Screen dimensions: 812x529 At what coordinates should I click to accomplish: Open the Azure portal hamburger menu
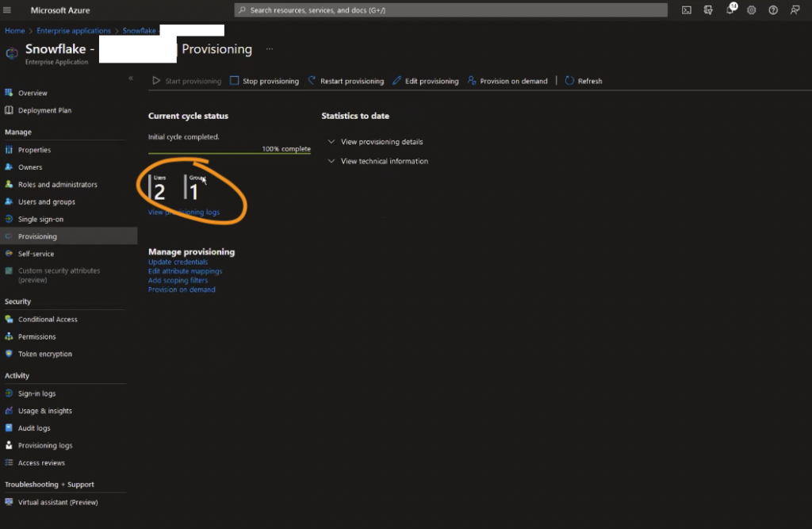(7, 10)
